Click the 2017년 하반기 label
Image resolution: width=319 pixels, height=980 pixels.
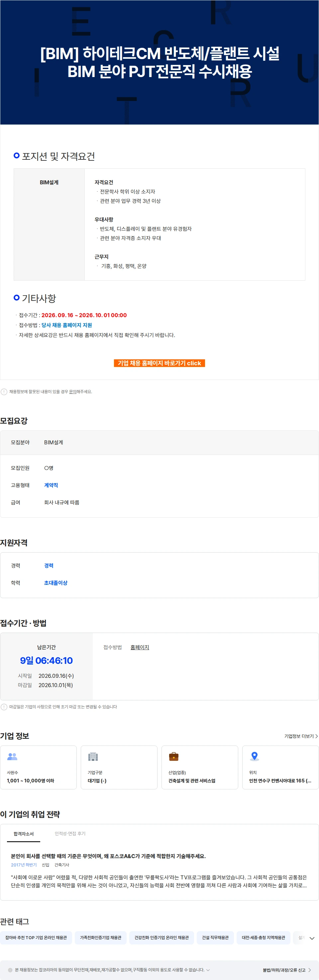[x=24, y=865]
